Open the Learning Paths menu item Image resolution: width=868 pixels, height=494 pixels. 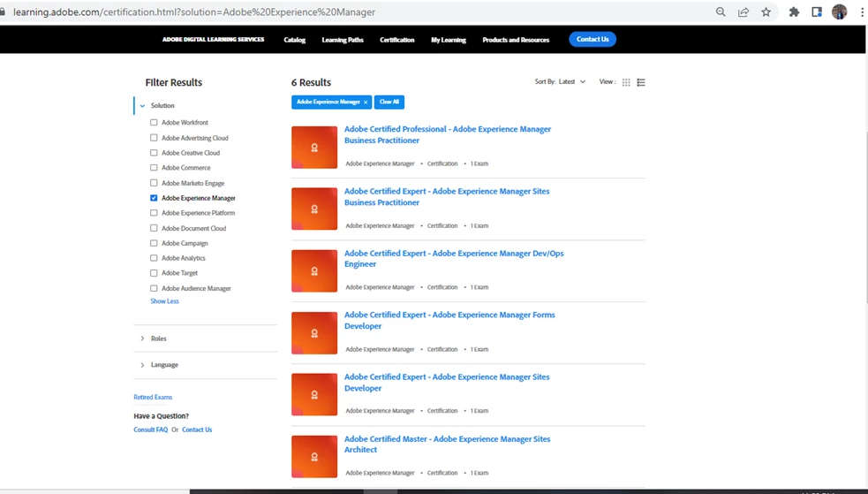tap(343, 40)
